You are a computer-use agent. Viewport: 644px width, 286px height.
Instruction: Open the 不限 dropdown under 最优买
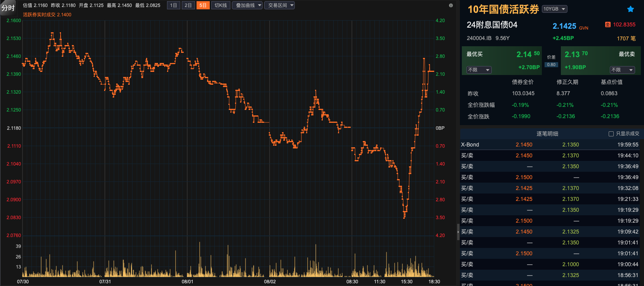pyautogui.click(x=479, y=70)
